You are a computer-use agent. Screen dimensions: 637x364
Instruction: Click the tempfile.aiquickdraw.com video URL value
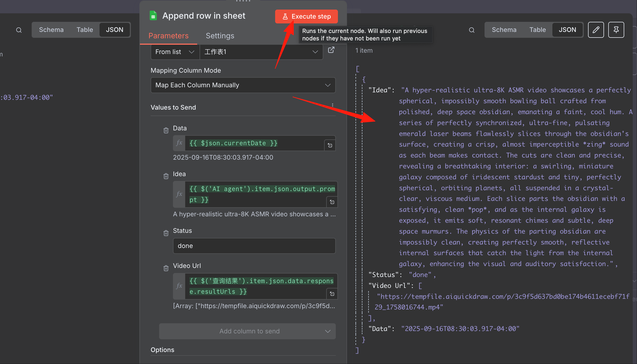502,302
